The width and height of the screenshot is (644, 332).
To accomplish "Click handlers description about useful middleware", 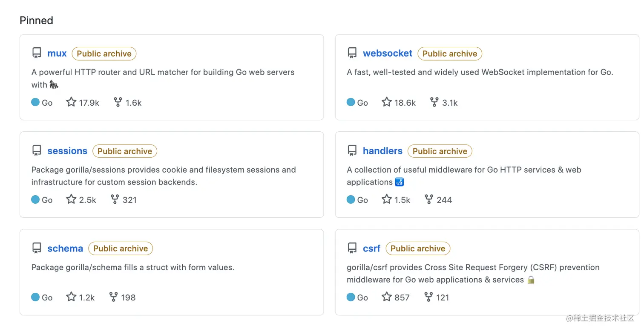I will (464, 176).
